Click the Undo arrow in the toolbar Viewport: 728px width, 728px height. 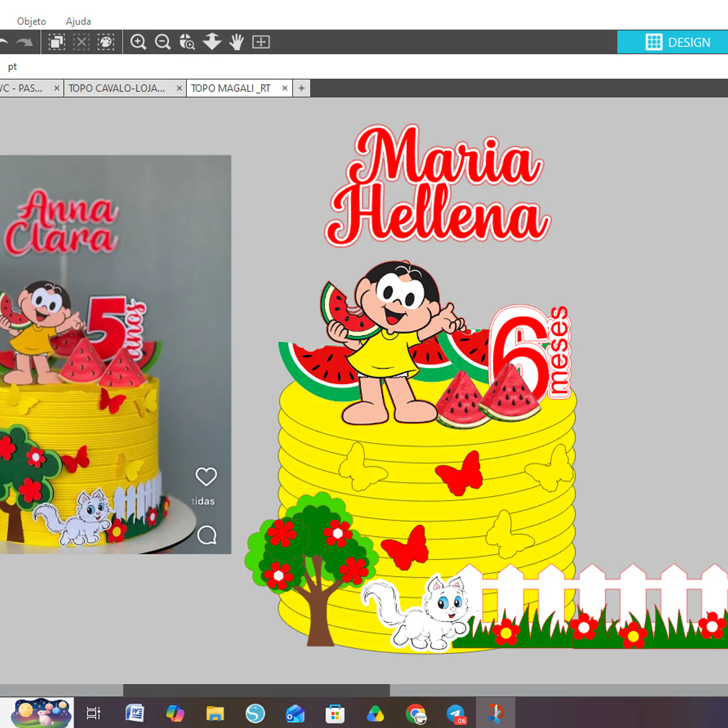[3, 42]
